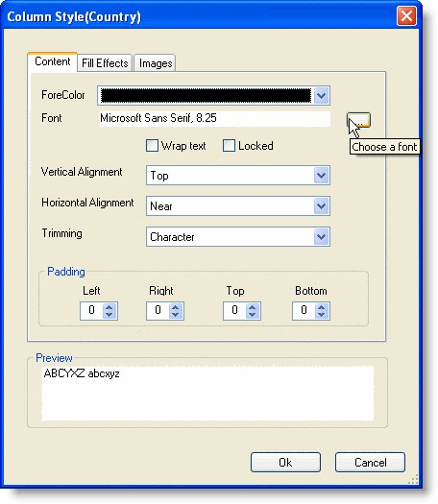Expand the Trimming dropdown list
Image resolution: width=438 pixels, height=504 pixels.
[321, 237]
